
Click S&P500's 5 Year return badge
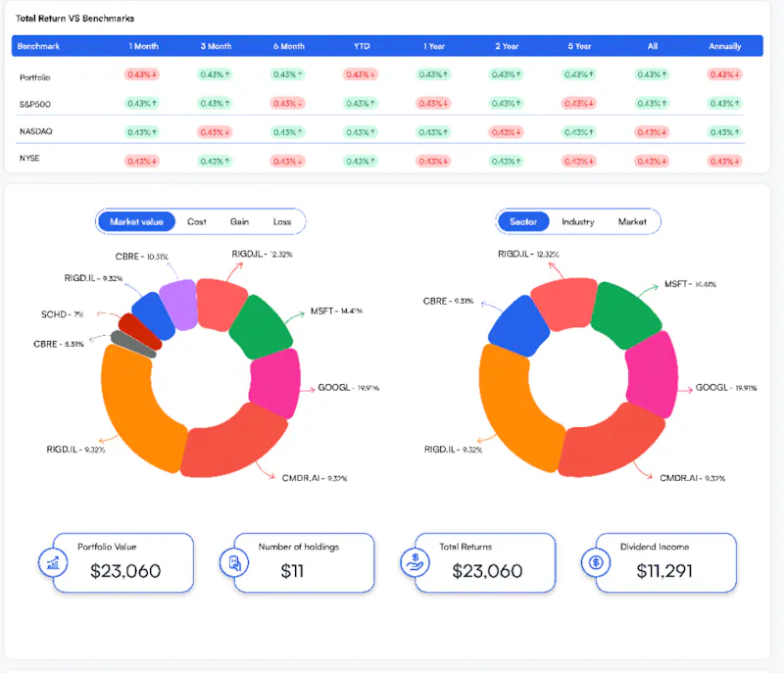pyautogui.click(x=579, y=104)
